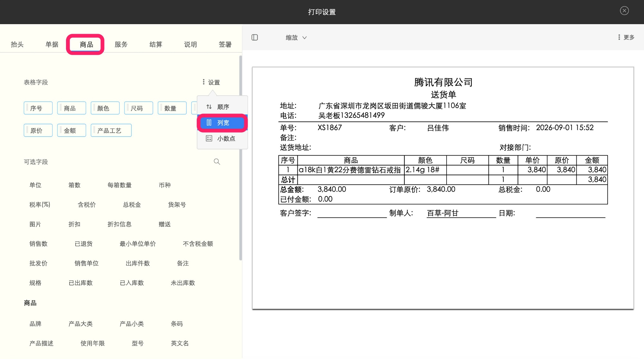Close the print settings dialog
The height and width of the screenshot is (359, 644).
point(624,11)
